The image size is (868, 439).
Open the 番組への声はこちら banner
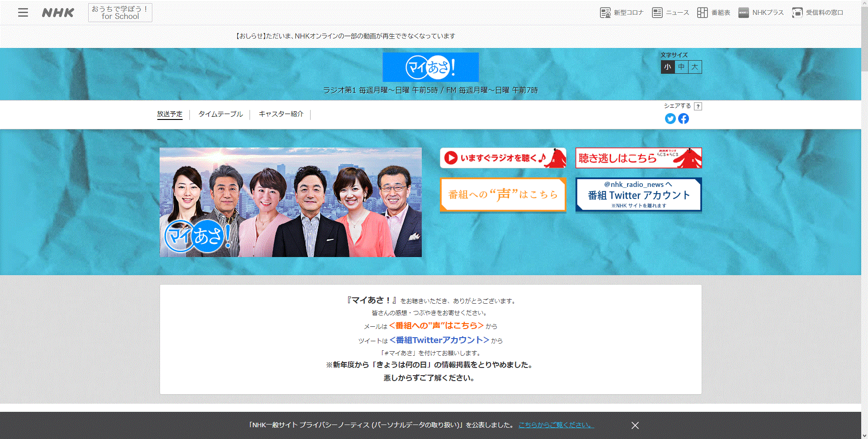[x=503, y=195]
